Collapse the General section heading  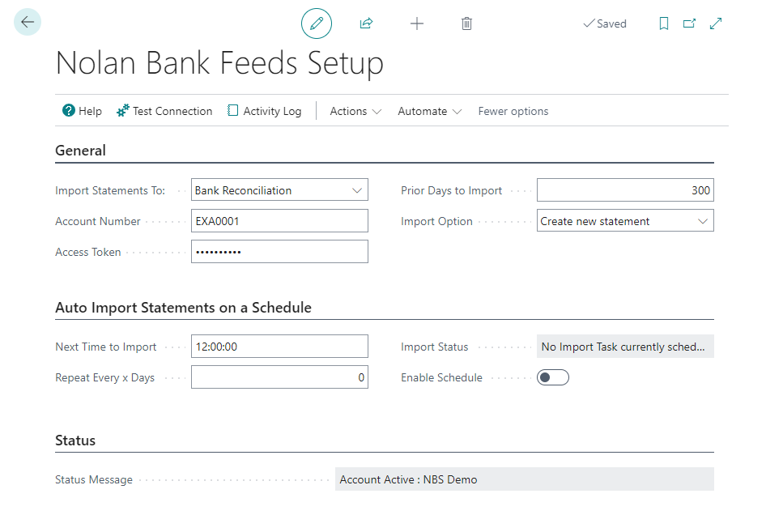coord(80,150)
